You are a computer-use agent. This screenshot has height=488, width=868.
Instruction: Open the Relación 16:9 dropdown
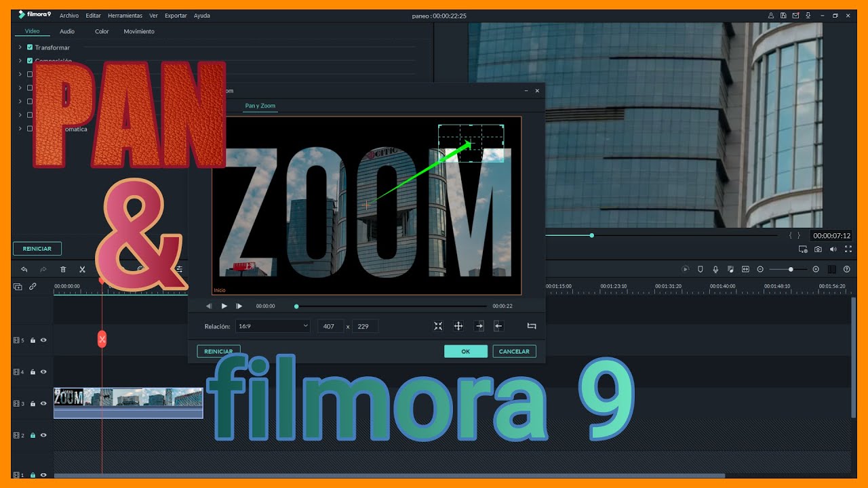[x=273, y=326]
